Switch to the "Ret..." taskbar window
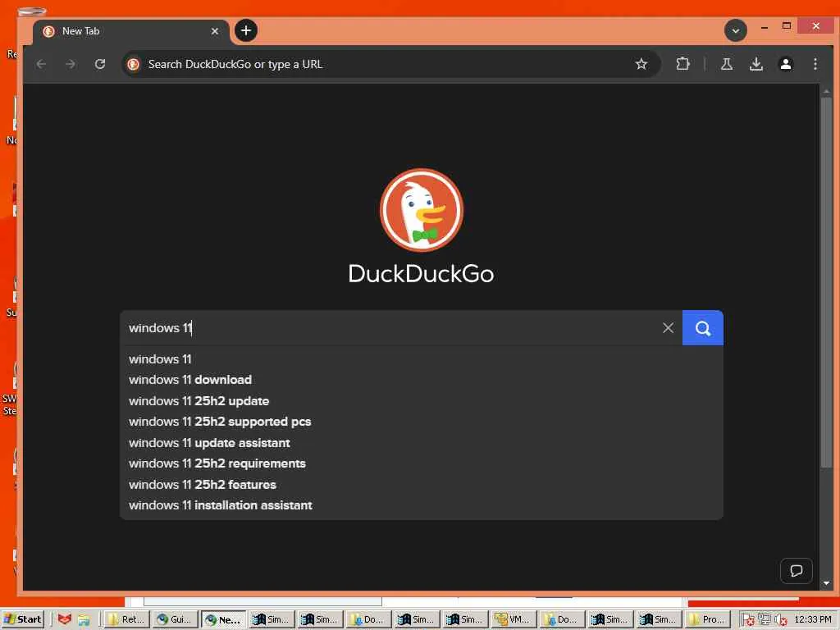Viewport: 840px width, 630px height. pyautogui.click(x=126, y=619)
